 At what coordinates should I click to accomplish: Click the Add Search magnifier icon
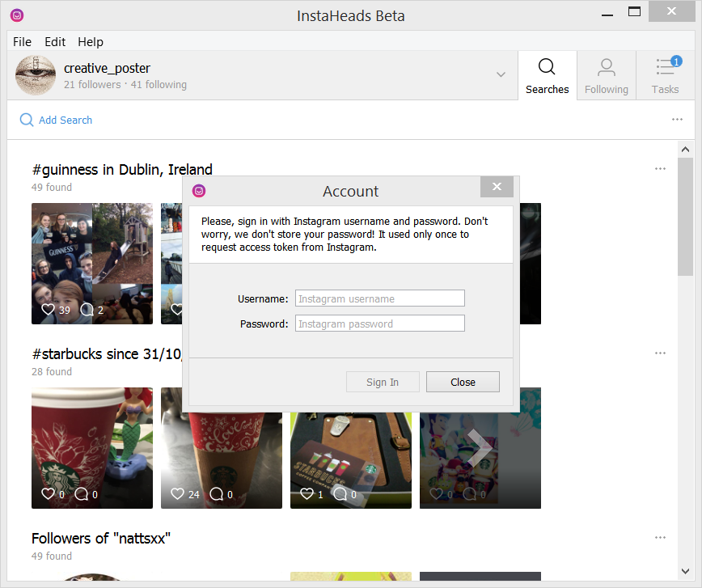27,120
